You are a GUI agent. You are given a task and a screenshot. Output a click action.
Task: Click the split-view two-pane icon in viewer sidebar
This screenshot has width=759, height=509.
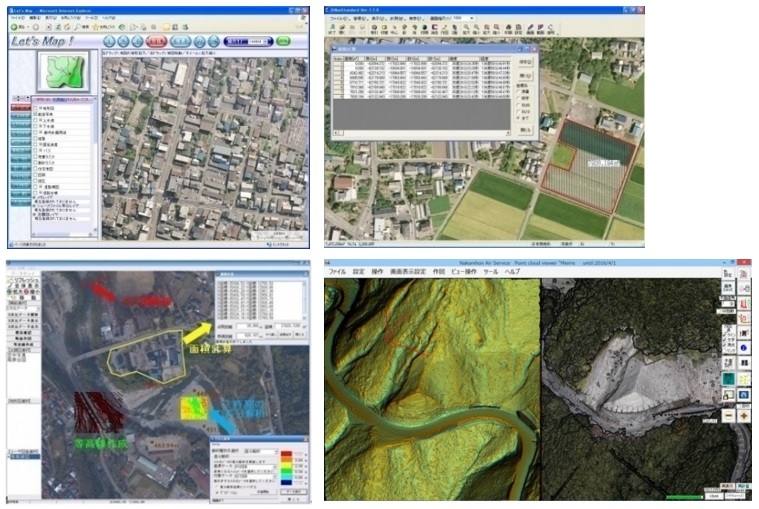tap(744, 363)
